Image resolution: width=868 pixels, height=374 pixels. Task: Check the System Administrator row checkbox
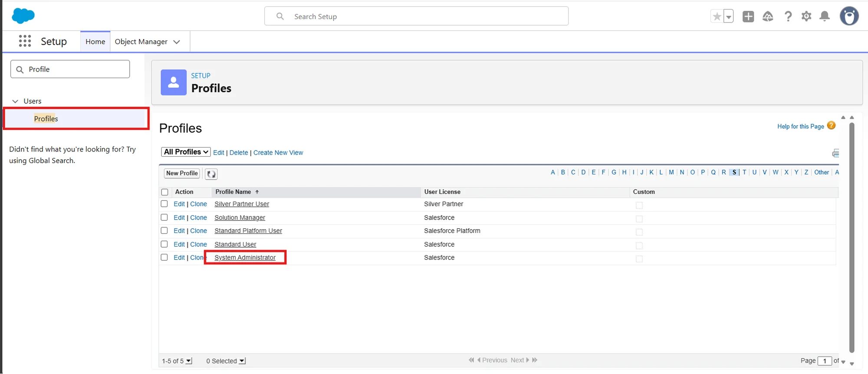164,257
